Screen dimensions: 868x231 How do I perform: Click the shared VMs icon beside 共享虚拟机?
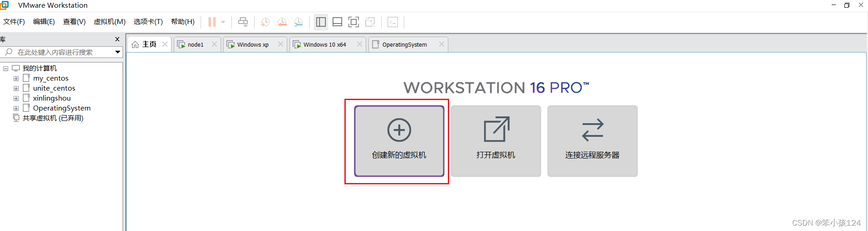coord(16,118)
